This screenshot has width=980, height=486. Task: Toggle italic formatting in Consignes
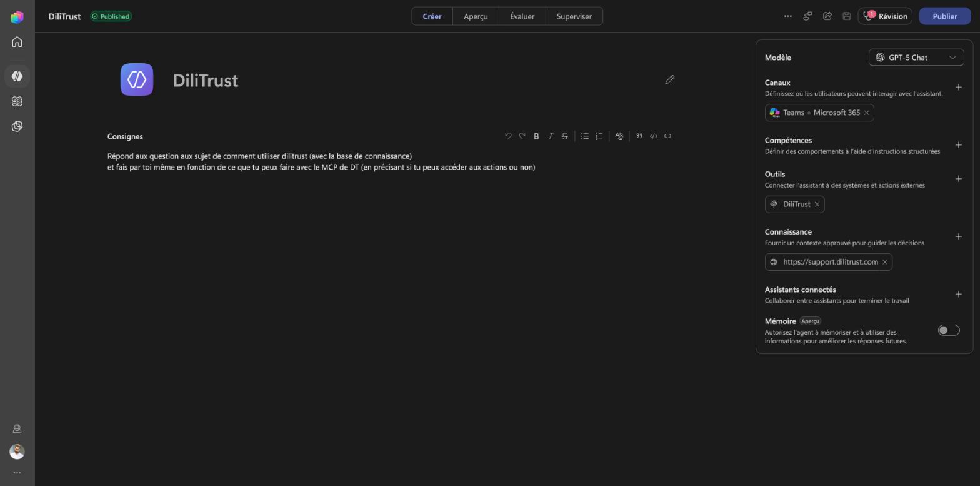tap(551, 136)
